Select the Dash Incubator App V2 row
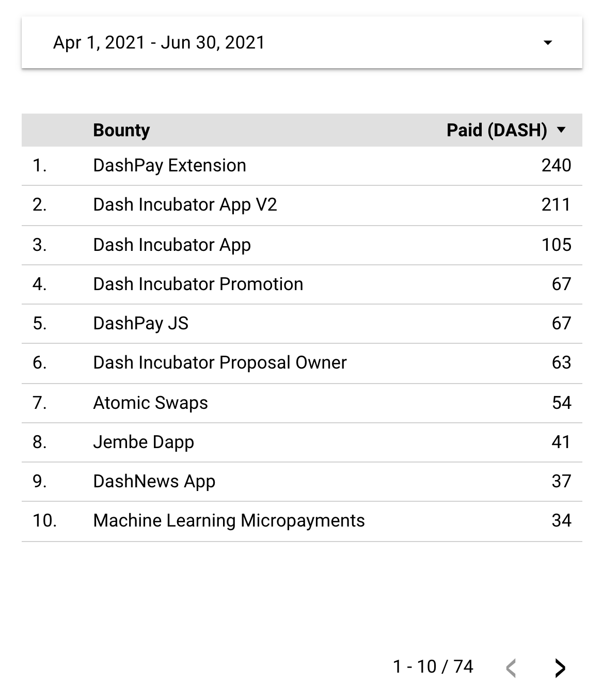The height and width of the screenshot is (700, 603). coord(302,205)
